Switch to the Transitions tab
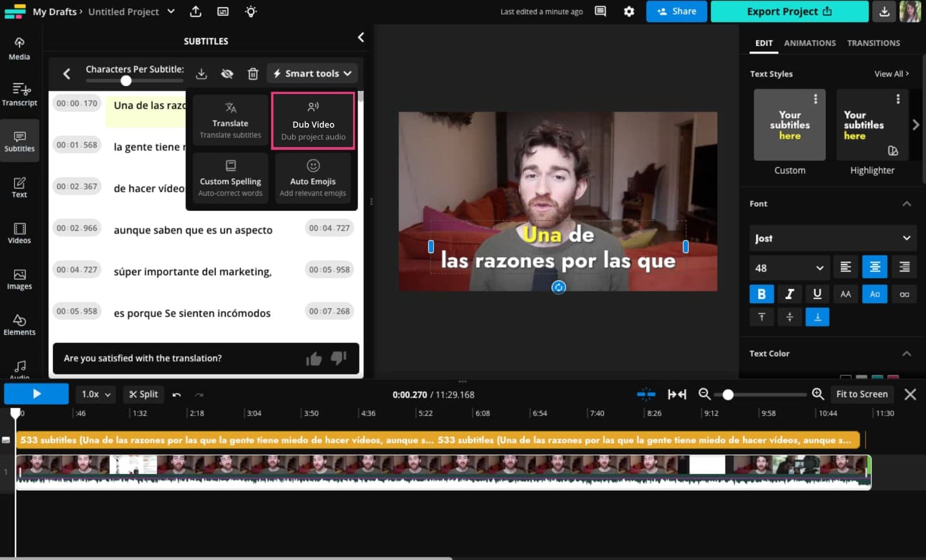This screenshot has height=560, width=926. [873, 43]
